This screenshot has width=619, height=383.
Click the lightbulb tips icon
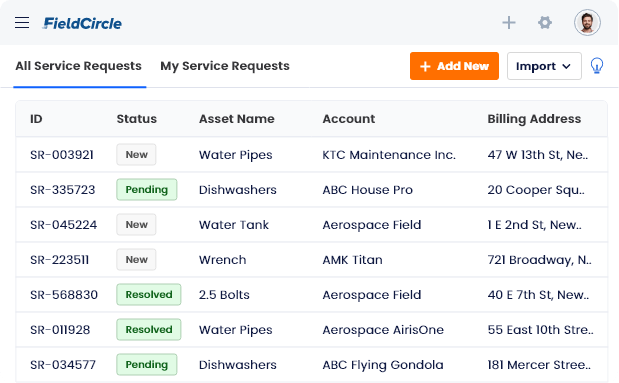click(x=596, y=66)
